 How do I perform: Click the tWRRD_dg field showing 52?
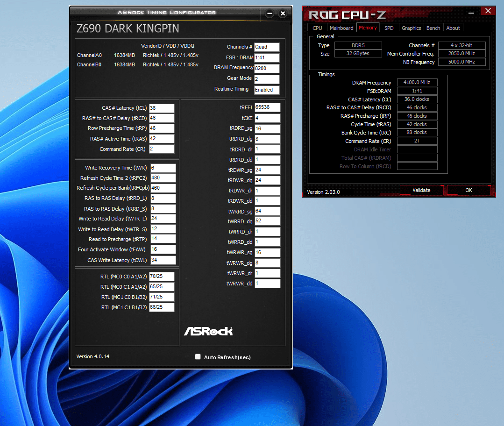click(x=268, y=221)
